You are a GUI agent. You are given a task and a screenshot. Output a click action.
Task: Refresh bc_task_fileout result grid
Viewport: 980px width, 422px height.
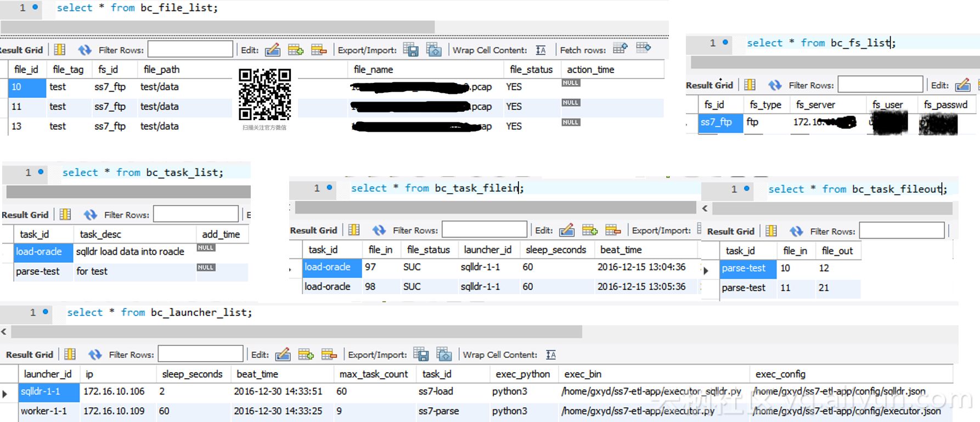(x=796, y=231)
